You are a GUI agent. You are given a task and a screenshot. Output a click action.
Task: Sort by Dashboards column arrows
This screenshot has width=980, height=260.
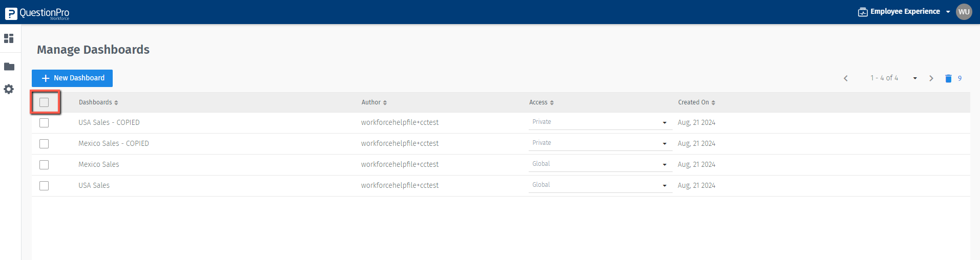click(x=116, y=103)
